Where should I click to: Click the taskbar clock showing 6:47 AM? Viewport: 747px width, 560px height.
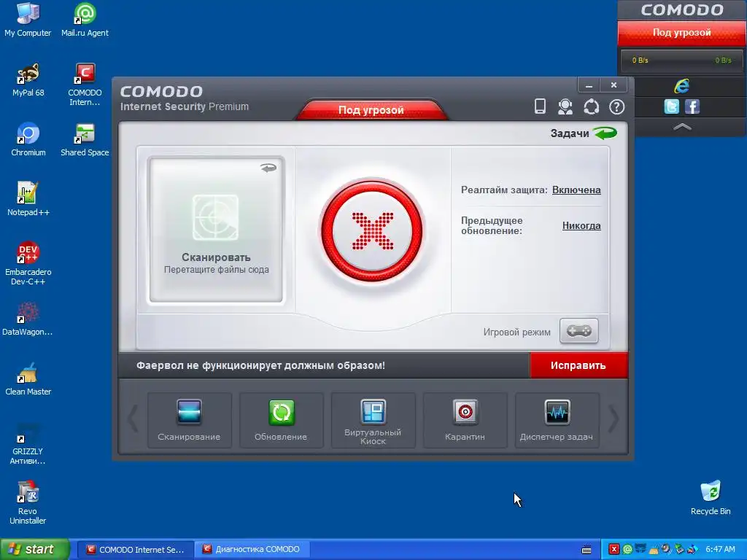720,550
